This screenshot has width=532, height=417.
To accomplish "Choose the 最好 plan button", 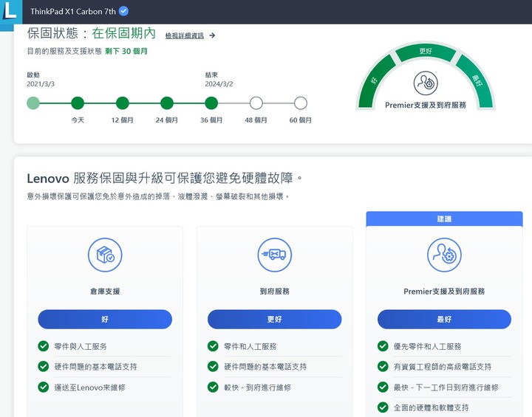I will coord(444,319).
